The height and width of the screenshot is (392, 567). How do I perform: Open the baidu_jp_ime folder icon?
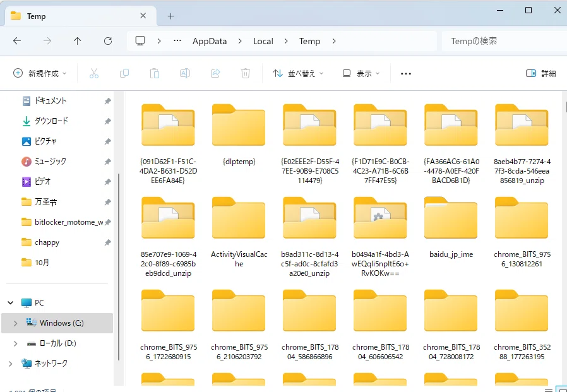tap(451, 218)
